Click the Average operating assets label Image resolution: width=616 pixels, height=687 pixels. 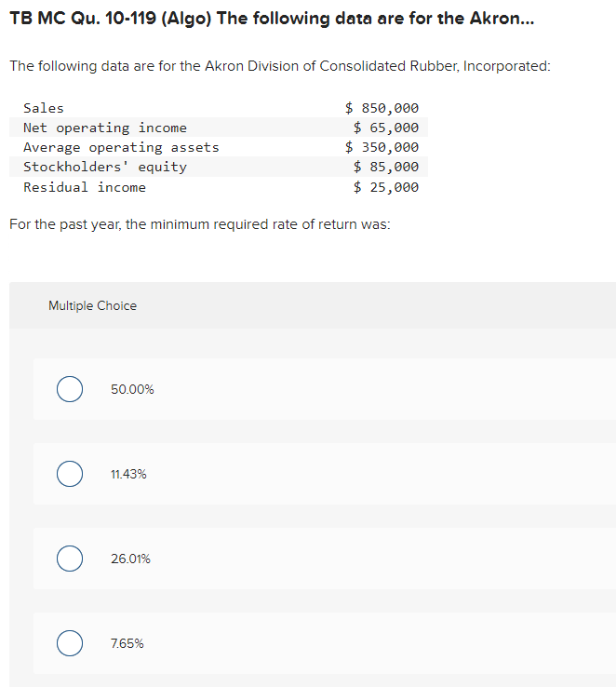121,147
